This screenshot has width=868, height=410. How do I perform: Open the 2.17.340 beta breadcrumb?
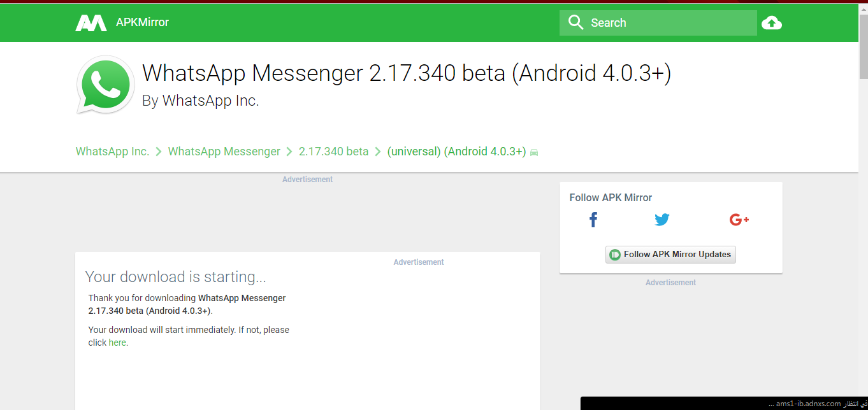[333, 152]
